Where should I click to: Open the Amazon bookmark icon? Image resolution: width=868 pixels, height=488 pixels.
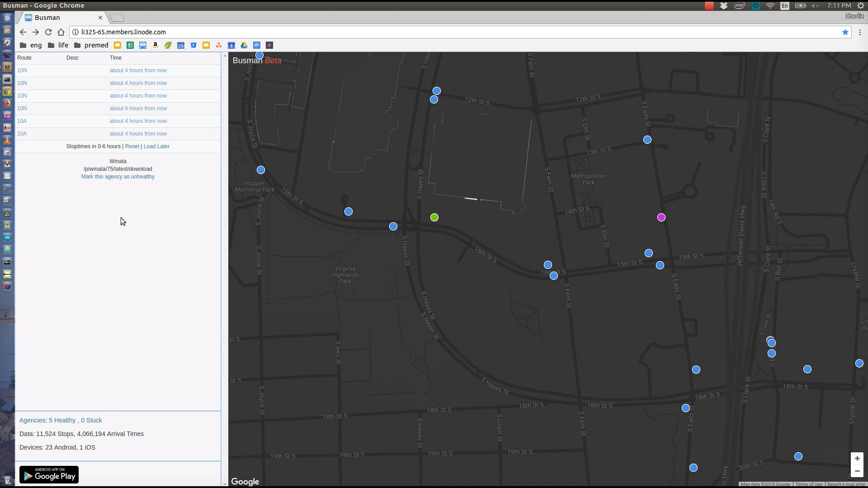155,45
